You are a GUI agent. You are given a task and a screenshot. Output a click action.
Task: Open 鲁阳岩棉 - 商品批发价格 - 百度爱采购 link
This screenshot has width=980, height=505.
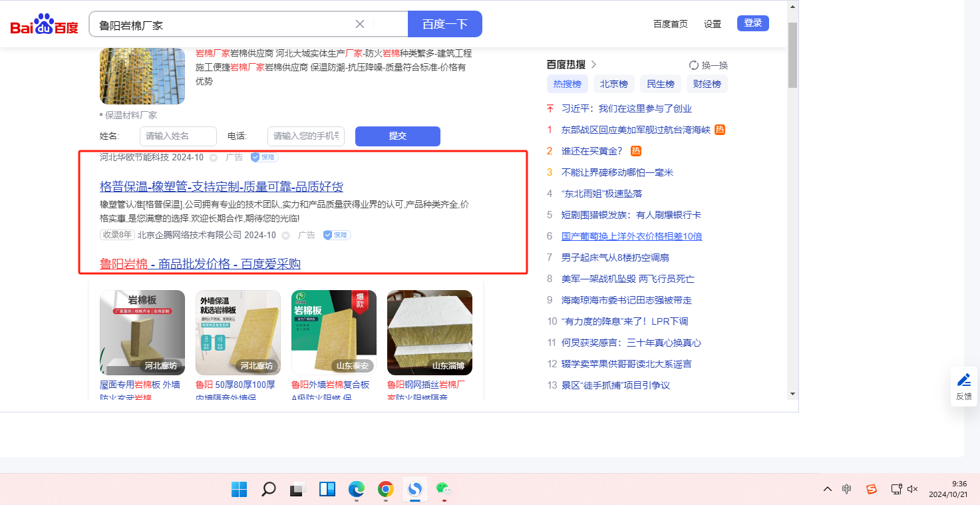[200, 264]
